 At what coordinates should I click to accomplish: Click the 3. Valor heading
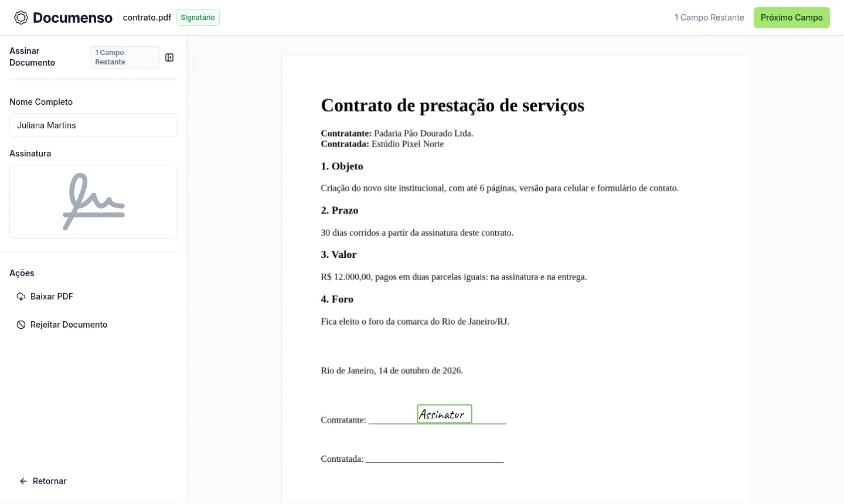(339, 254)
